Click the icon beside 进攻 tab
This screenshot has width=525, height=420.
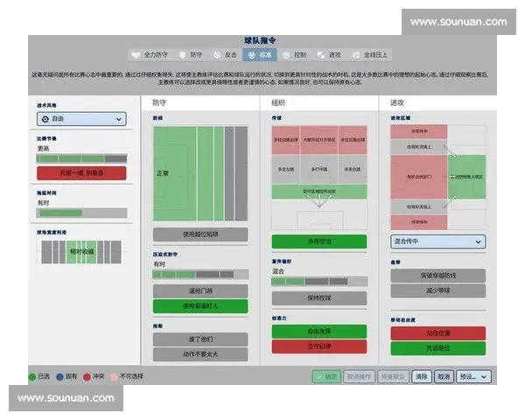[321, 55]
